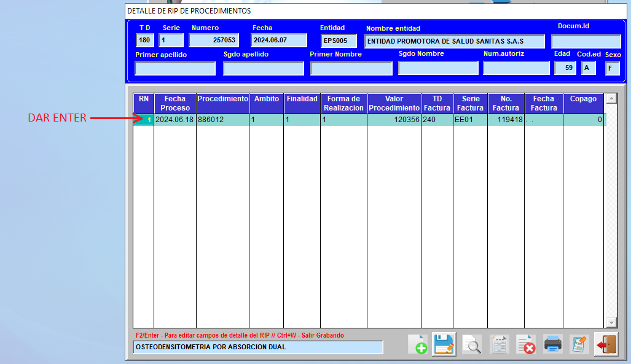The image size is (631, 364).
Task: Click No. Factura cell 119418
Action: click(506, 120)
